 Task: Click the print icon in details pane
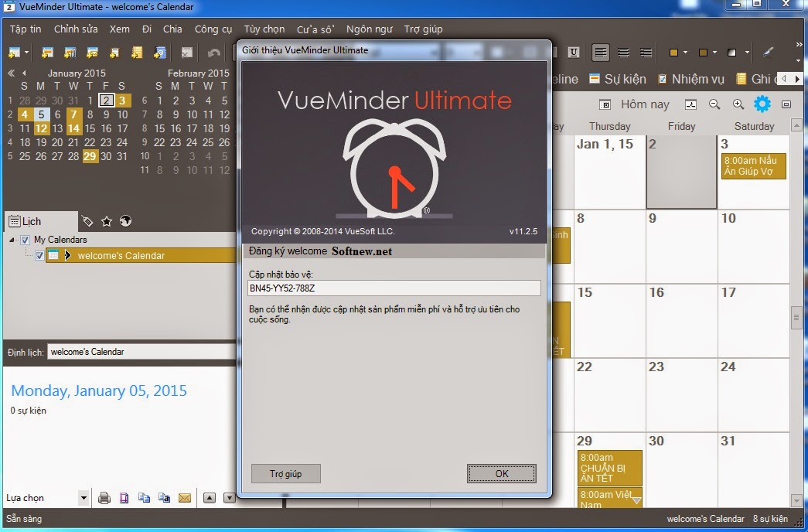click(104, 498)
